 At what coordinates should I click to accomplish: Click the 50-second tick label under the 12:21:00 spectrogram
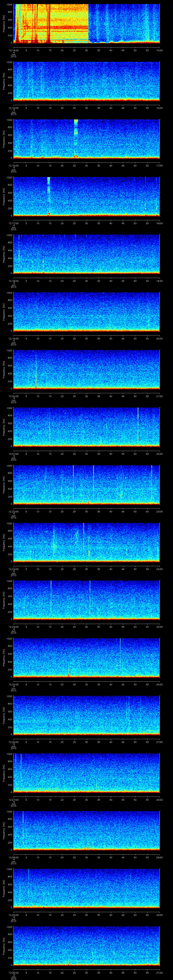click(135, 454)
